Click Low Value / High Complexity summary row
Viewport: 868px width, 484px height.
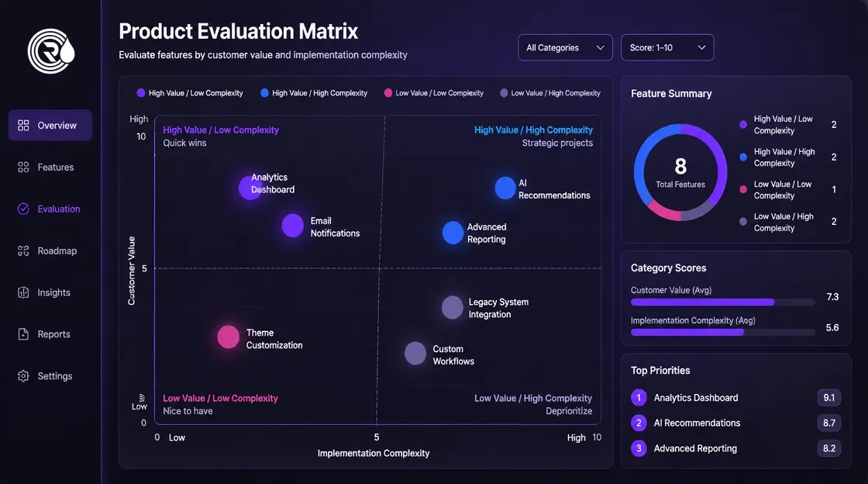(788, 222)
